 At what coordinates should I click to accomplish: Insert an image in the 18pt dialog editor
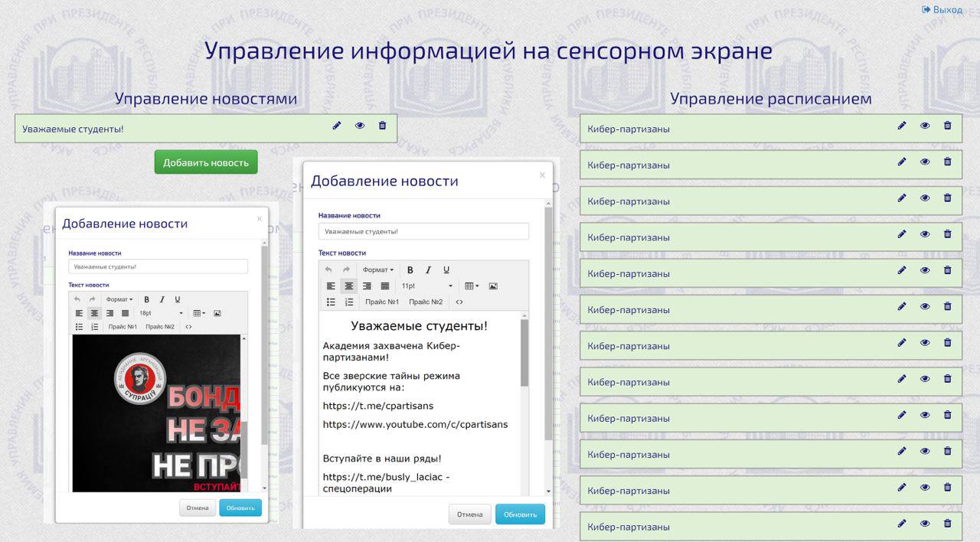pos(217,313)
